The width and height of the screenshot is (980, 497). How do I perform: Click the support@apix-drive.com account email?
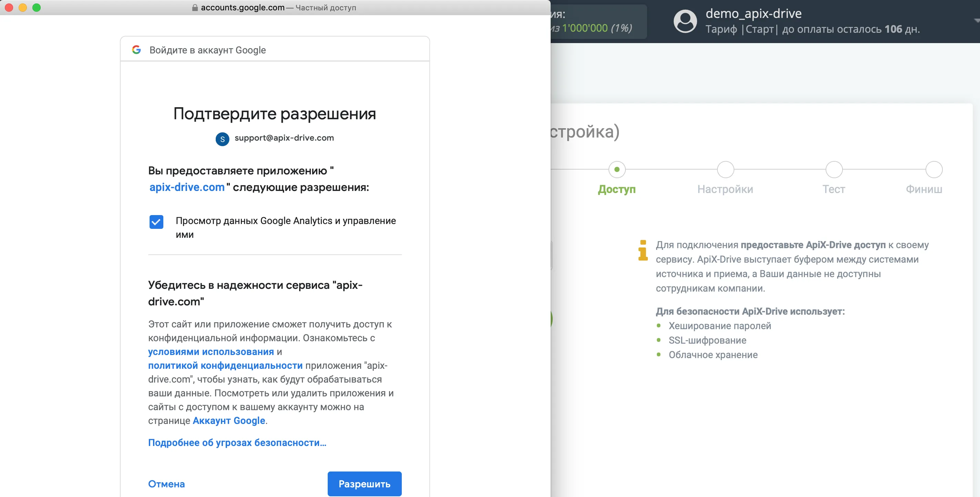(284, 138)
